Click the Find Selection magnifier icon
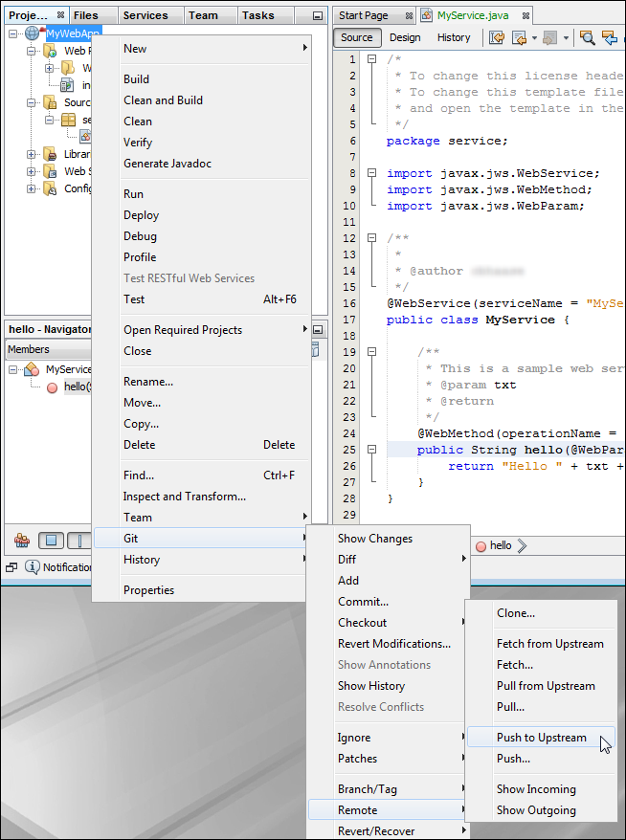Image resolution: width=626 pixels, height=840 pixels. [x=588, y=37]
